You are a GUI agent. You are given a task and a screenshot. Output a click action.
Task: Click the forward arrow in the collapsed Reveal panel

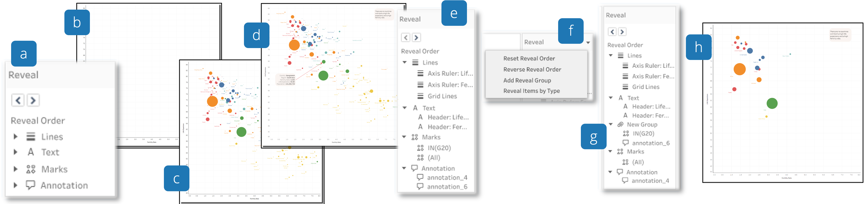[33, 100]
